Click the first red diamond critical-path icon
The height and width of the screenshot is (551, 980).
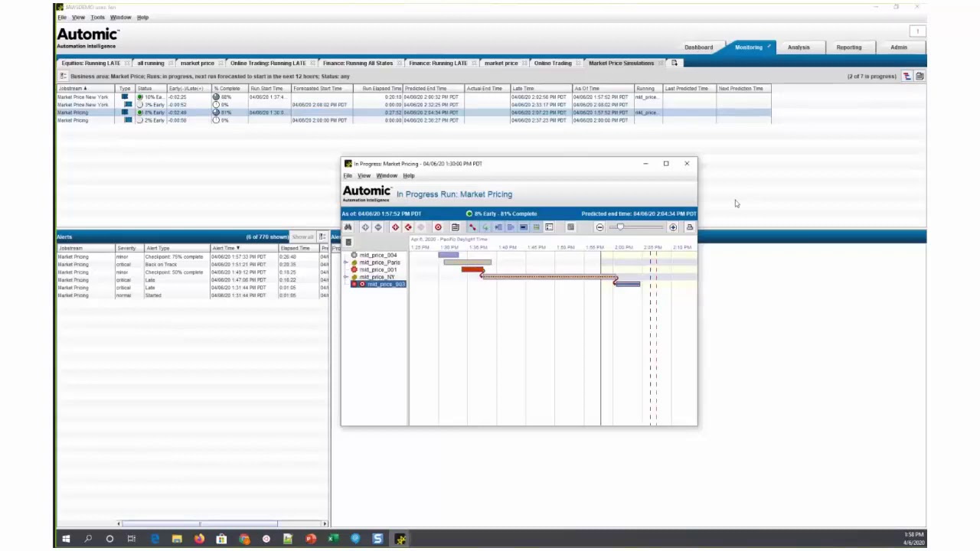coord(395,227)
